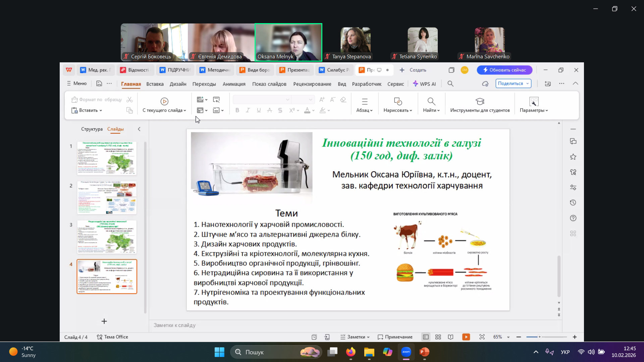This screenshot has width=644, height=362.
Task: Click the Обновить сейчас button
Action: pos(504,70)
